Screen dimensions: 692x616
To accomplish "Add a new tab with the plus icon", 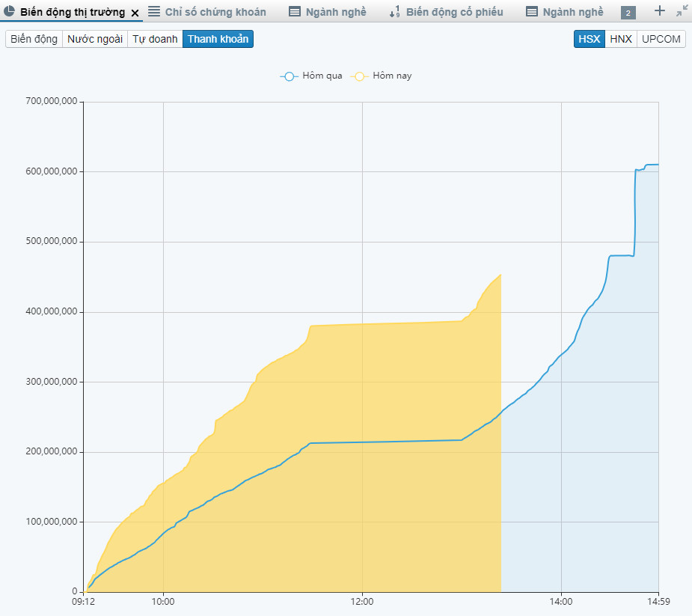I will point(659,11).
